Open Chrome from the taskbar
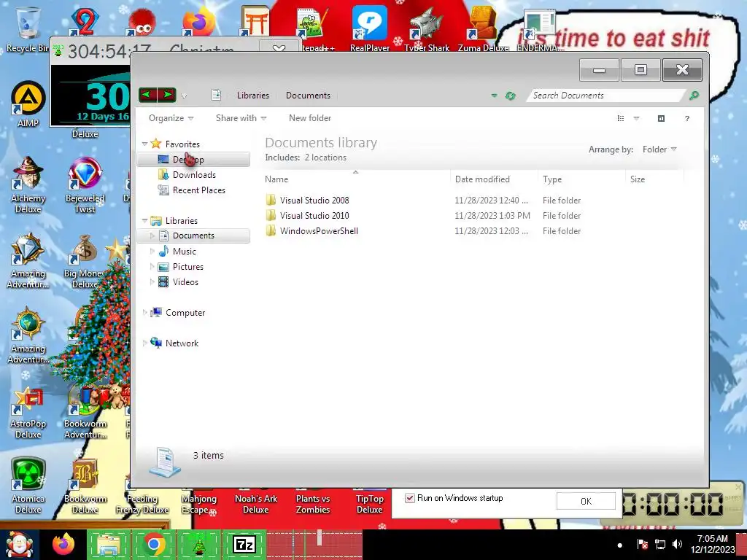The image size is (747, 560). 153,545
